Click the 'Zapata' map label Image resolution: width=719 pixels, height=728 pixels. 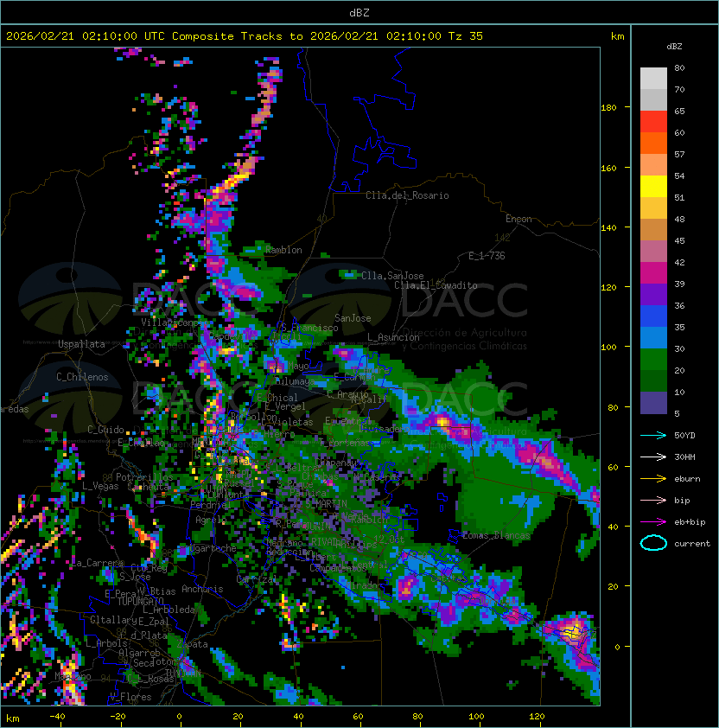click(192, 644)
